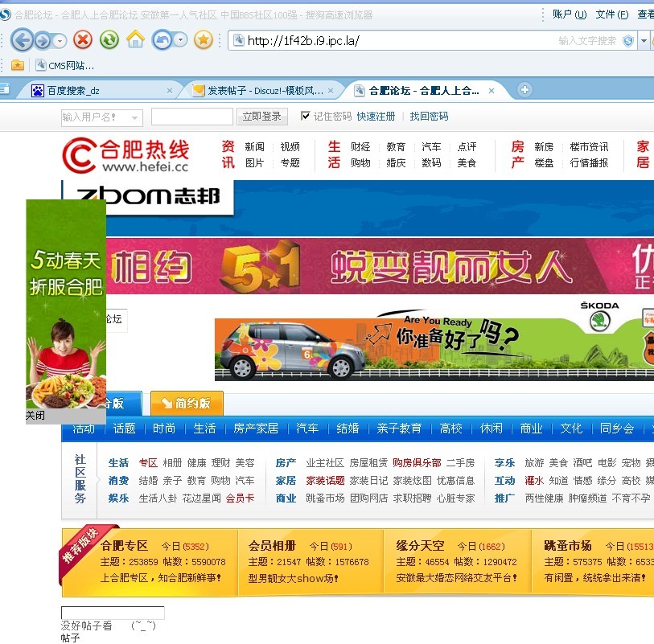Image resolution: width=654 pixels, height=644 pixels.
Task: Open a new tab with plus button
Action: click(x=524, y=89)
